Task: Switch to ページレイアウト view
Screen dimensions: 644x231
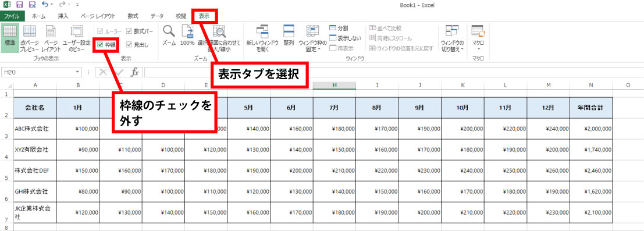Action: (x=51, y=38)
